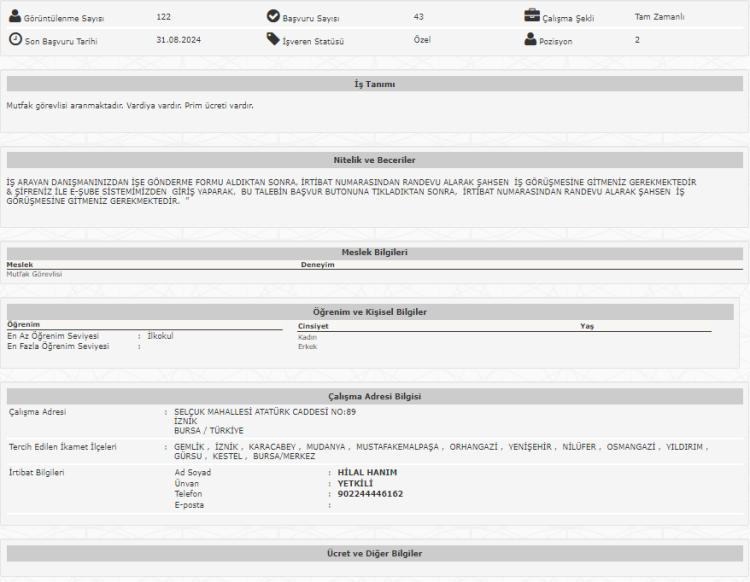
Task: Select the Çalışma Adresi Bilgisi header bar
Action: coord(374,396)
